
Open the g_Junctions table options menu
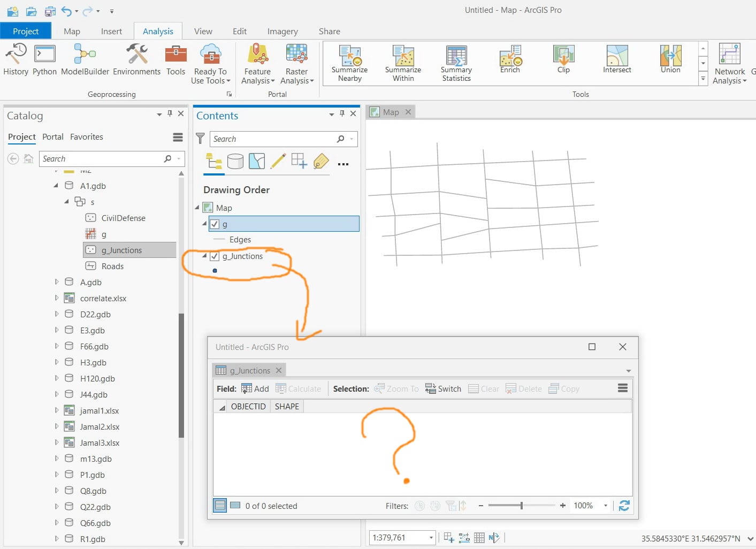click(x=623, y=388)
